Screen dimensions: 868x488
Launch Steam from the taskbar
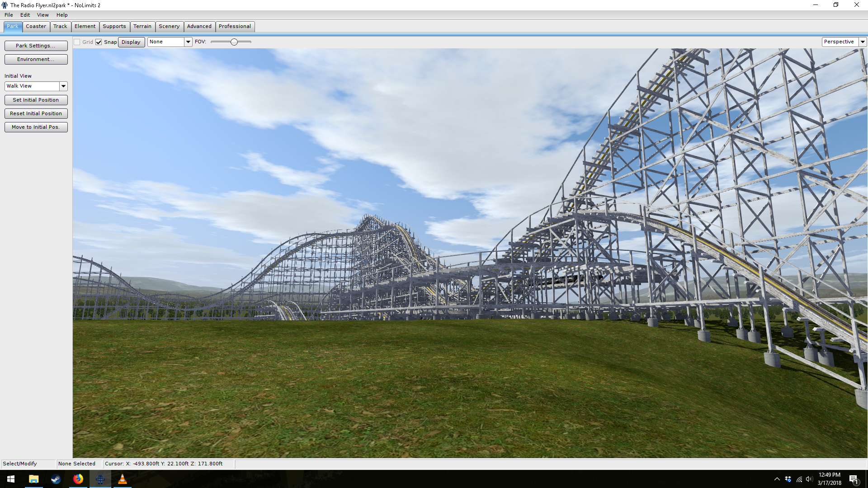(56, 479)
